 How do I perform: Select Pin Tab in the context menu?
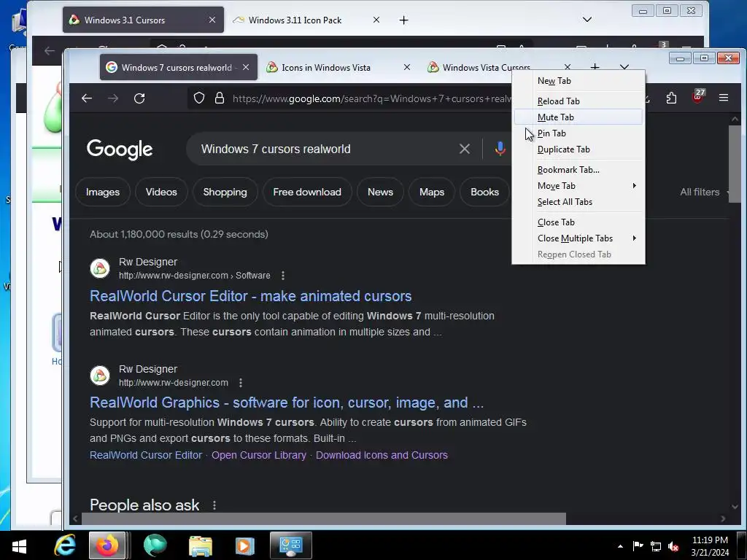point(578,133)
